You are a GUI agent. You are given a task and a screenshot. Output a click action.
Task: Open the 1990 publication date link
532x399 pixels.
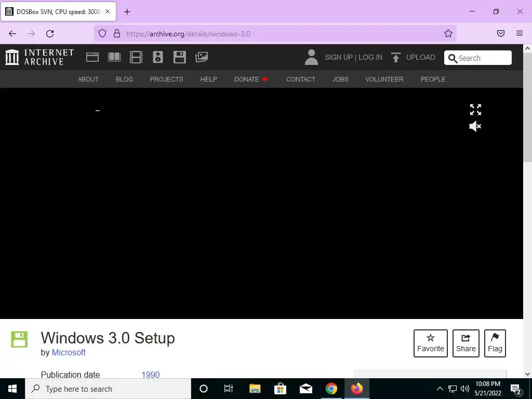(x=150, y=375)
